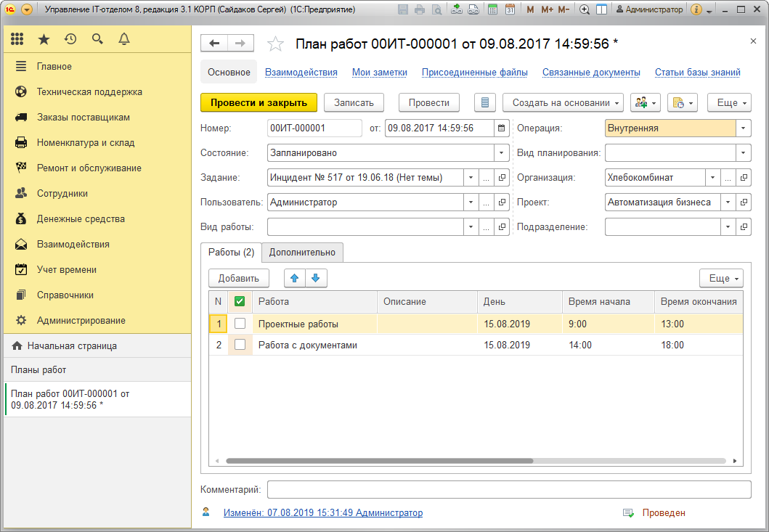The width and height of the screenshot is (769, 532).
Task: Click the M- memory subtract button
Action: point(564,9)
